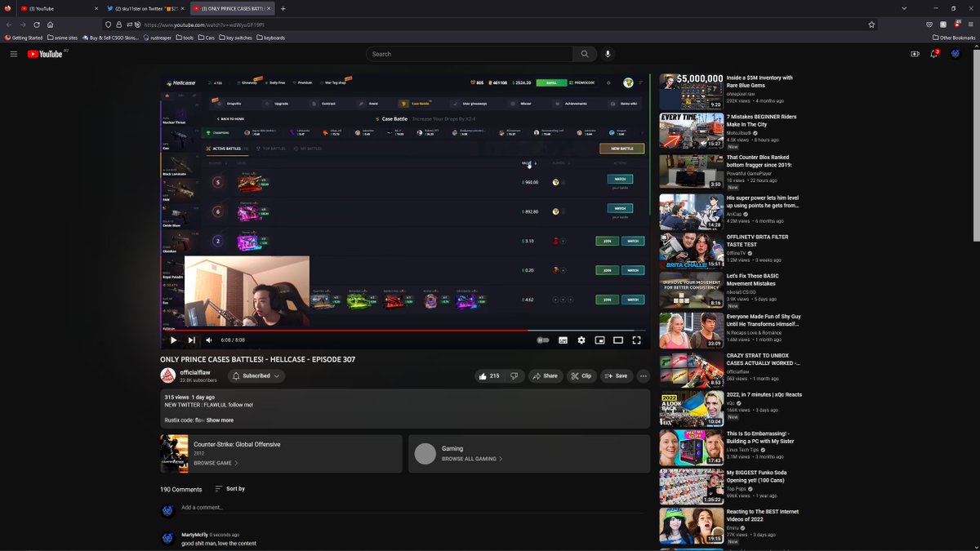Open the Other Bookmarks folder

click(x=954, y=38)
